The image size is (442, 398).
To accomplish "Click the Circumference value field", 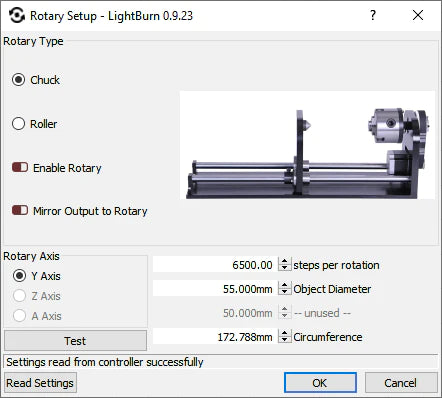I will click(215, 337).
